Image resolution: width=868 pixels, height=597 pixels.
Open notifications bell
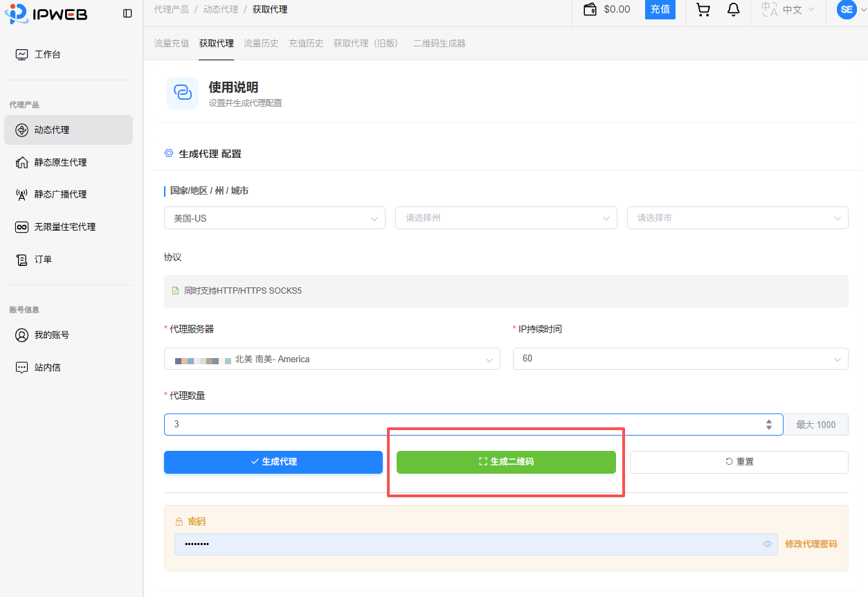click(734, 10)
